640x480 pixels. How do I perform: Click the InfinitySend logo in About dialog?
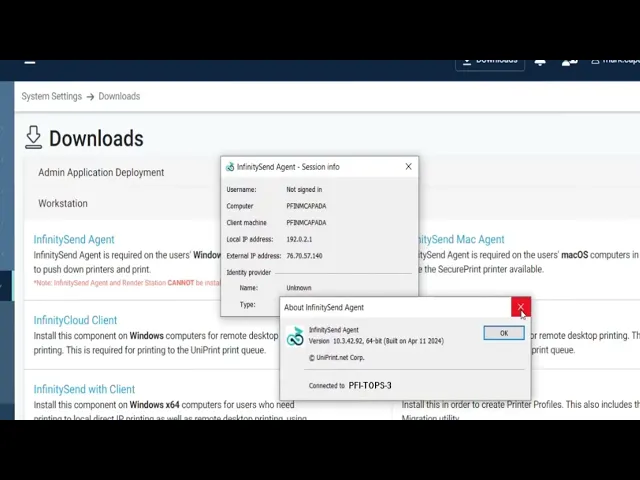point(295,336)
